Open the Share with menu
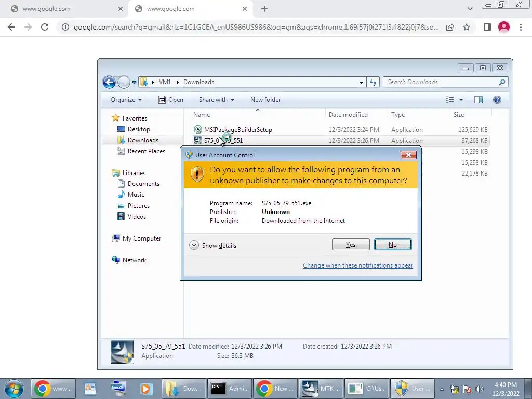This screenshot has height=399, width=532. coord(217,100)
